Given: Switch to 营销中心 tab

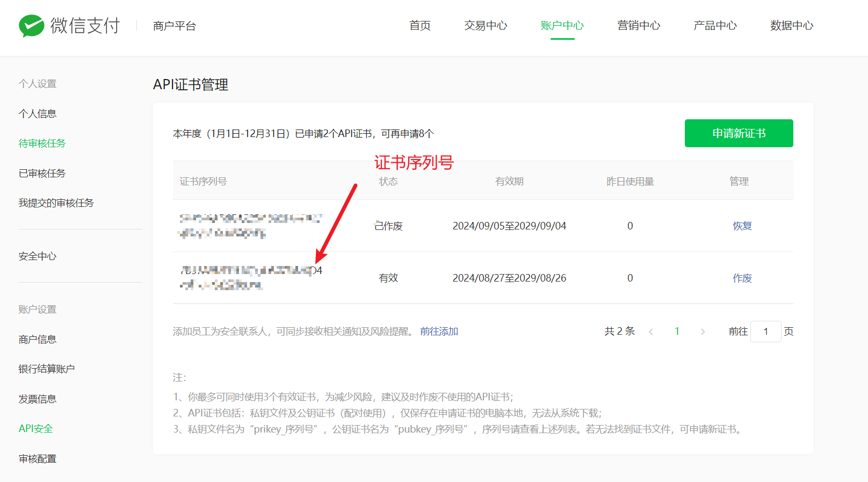Looking at the screenshot, I should 639,25.
